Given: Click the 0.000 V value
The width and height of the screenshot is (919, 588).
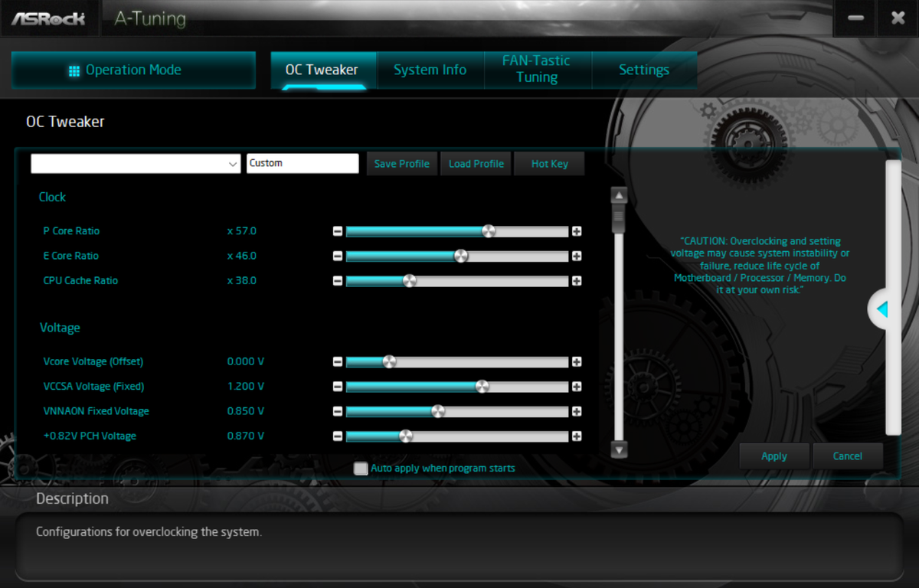Looking at the screenshot, I should [246, 361].
